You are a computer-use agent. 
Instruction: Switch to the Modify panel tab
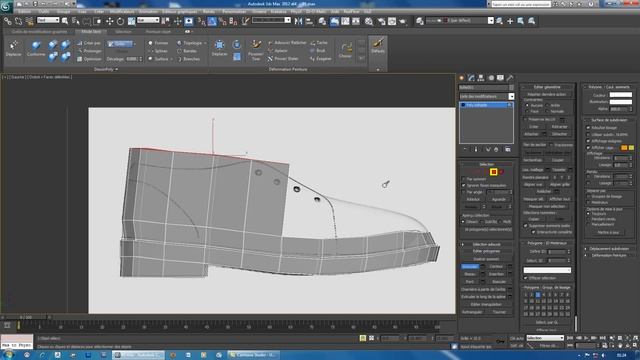(471, 78)
